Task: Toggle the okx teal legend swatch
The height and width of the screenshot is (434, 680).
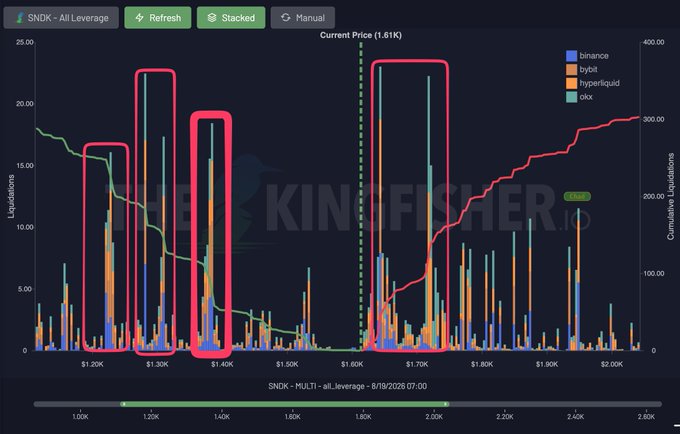Action: [572, 97]
